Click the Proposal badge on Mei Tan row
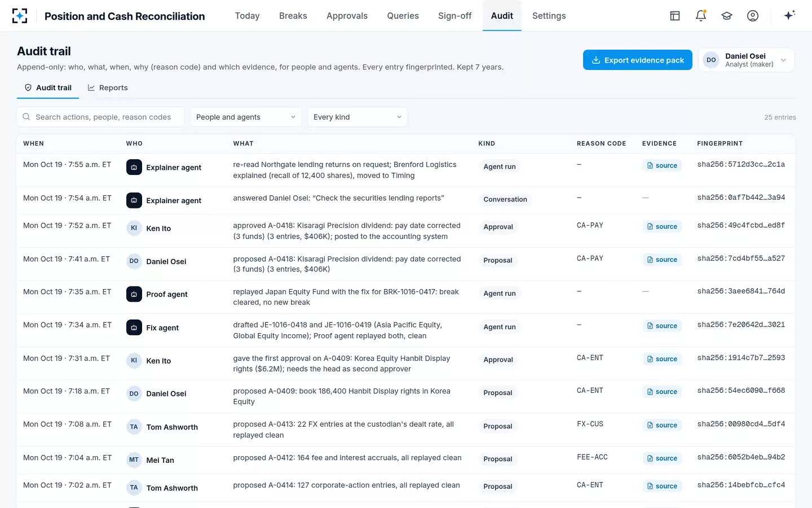 498,459
